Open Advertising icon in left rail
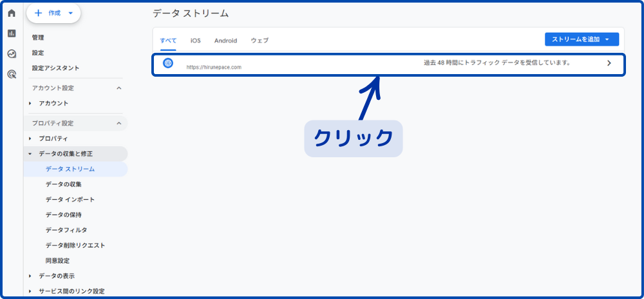The height and width of the screenshot is (299, 644). coord(12,75)
